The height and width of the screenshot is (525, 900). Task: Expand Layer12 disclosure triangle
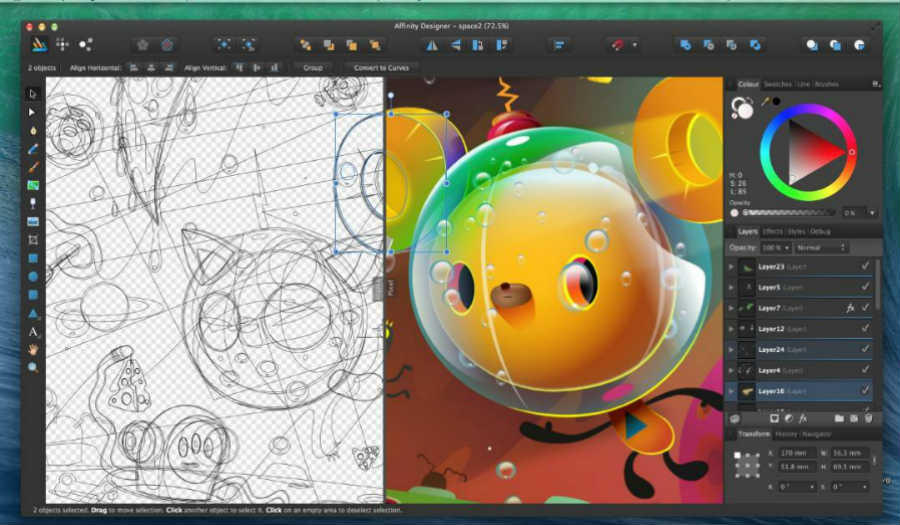(731, 329)
